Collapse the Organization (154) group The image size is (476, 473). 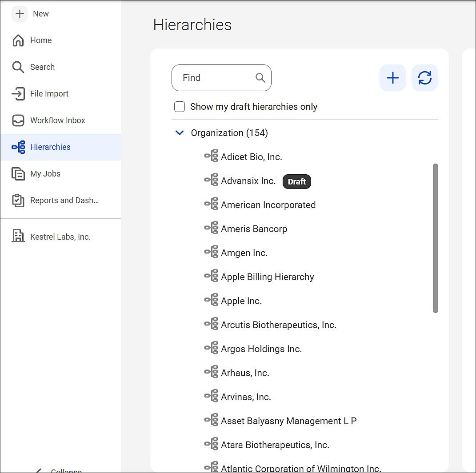180,132
